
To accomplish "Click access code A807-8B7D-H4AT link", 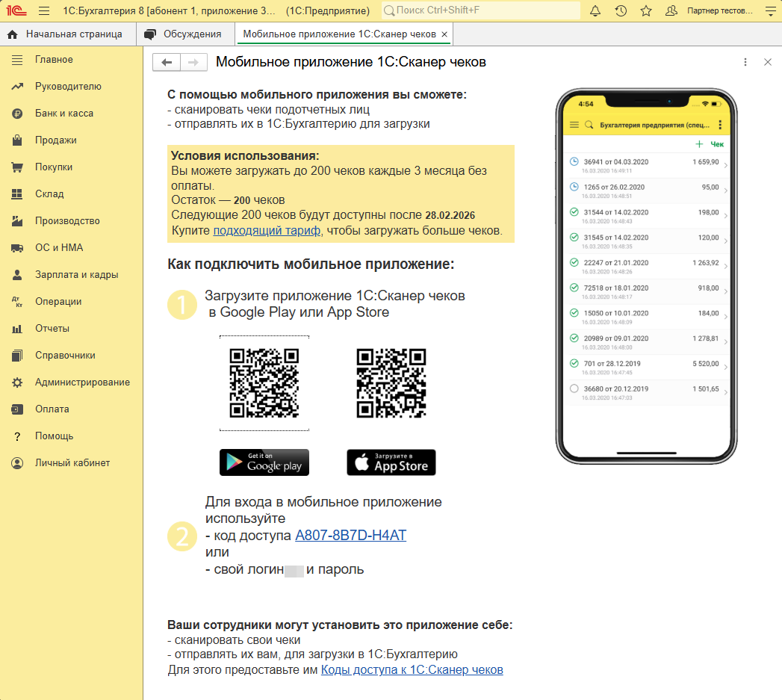I will tap(350, 536).
